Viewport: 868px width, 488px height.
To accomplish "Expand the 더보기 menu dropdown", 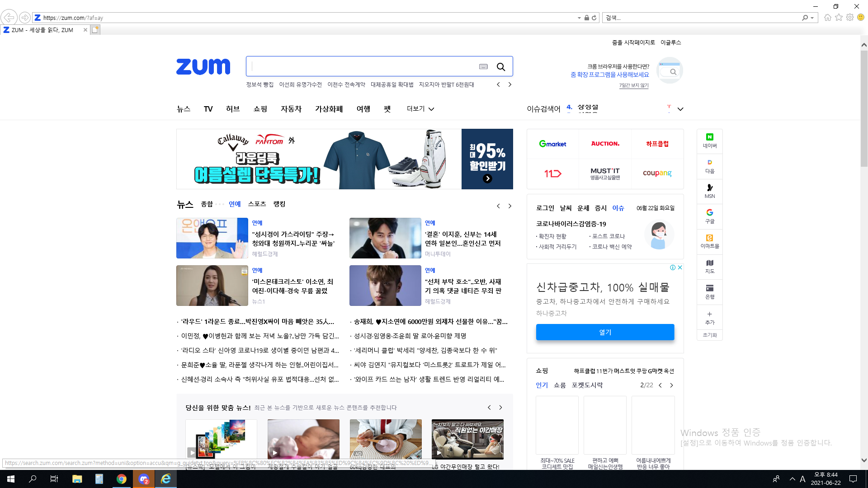I will tap(420, 109).
